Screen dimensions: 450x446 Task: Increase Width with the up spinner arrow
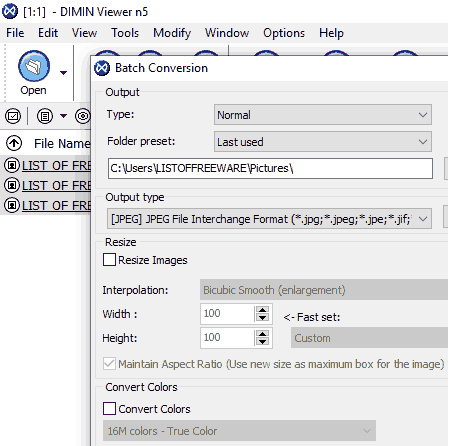click(x=262, y=310)
